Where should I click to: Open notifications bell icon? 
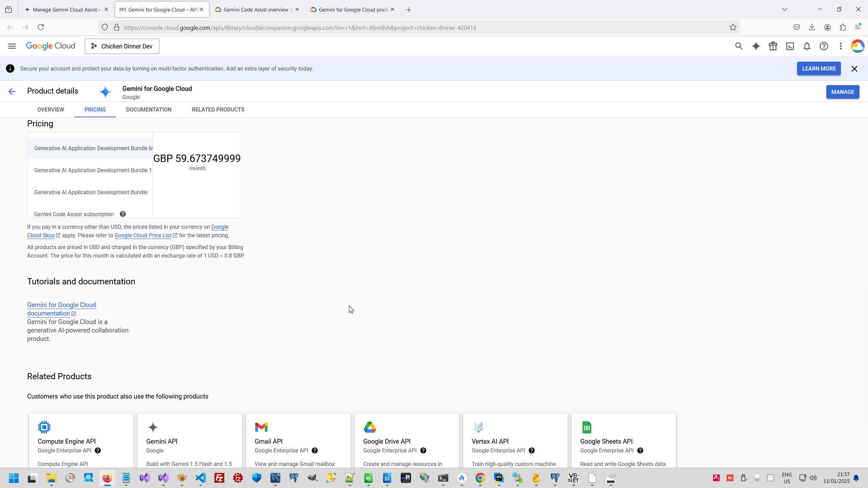(807, 46)
